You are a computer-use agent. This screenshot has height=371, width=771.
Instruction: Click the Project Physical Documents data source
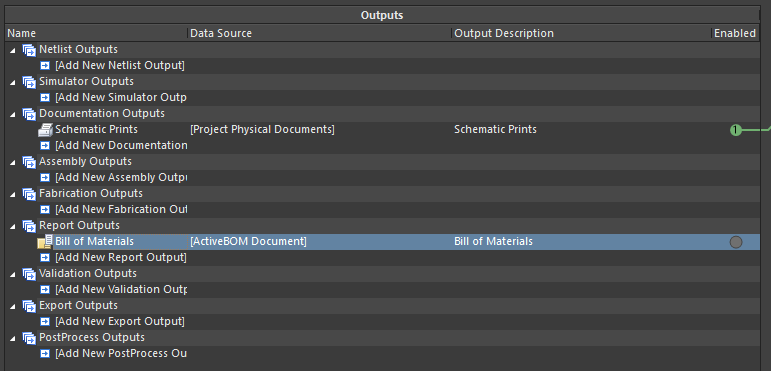point(262,130)
